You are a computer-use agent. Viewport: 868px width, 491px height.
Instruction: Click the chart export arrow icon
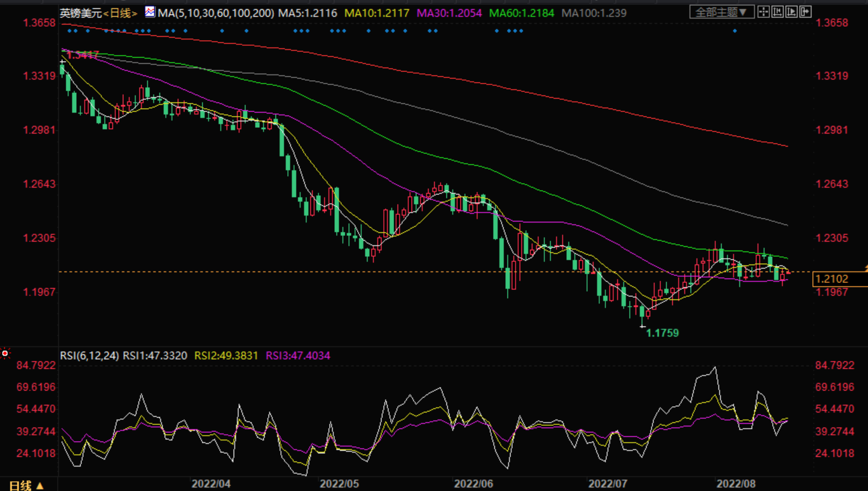(805, 12)
